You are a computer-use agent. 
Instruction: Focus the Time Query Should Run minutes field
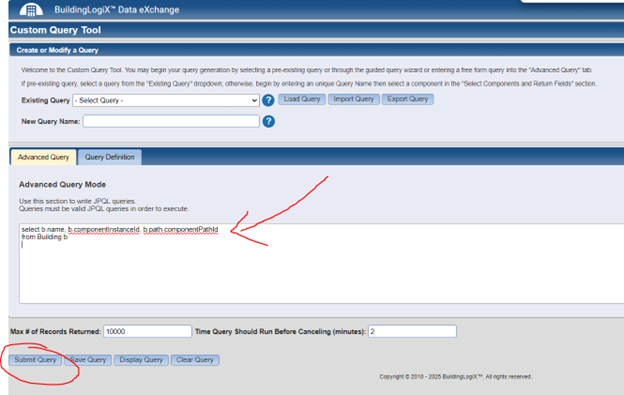pyautogui.click(x=412, y=331)
